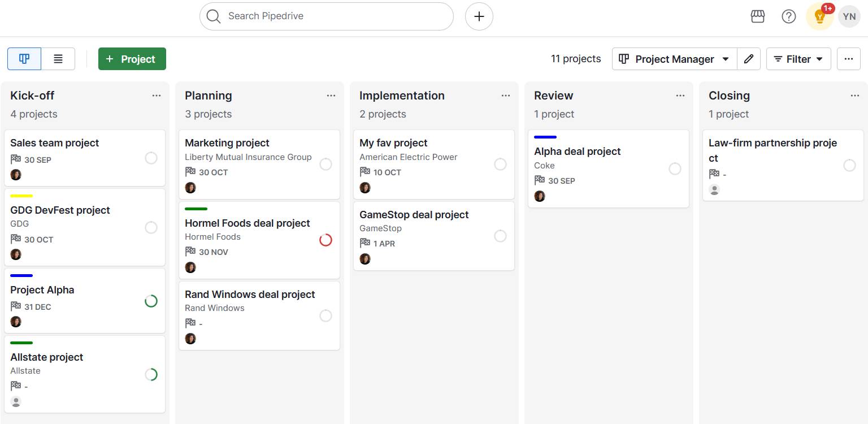Click the quick add plus icon
This screenshot has height=424, width=868.
479,16
